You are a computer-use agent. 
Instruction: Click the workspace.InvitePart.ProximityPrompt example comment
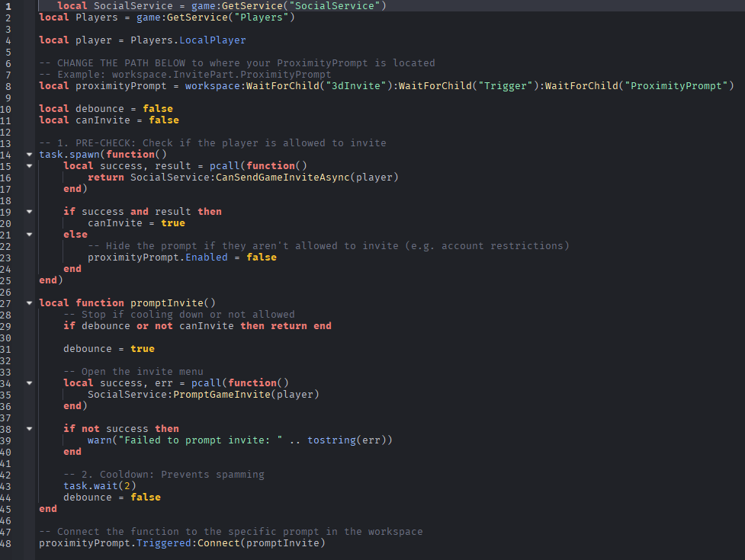tap(185, 74)
